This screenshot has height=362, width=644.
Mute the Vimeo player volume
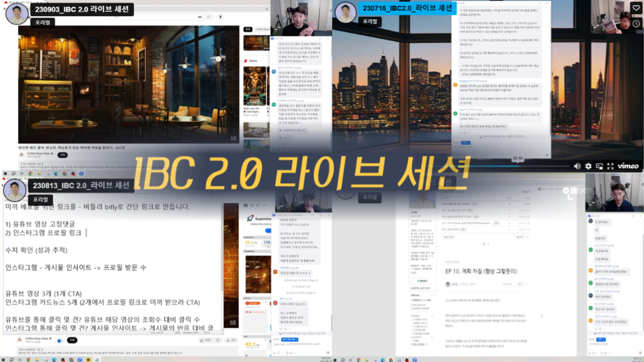pyautogui.click(x=577, y=166)
